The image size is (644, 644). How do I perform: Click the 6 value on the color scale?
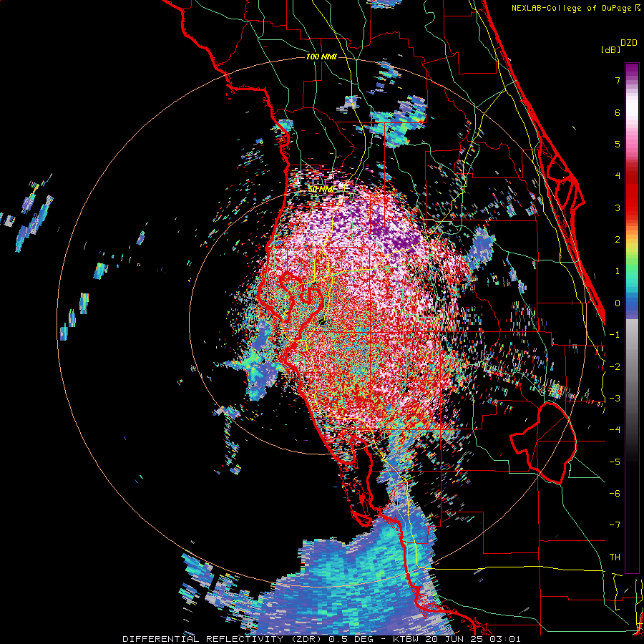point(618,112)
